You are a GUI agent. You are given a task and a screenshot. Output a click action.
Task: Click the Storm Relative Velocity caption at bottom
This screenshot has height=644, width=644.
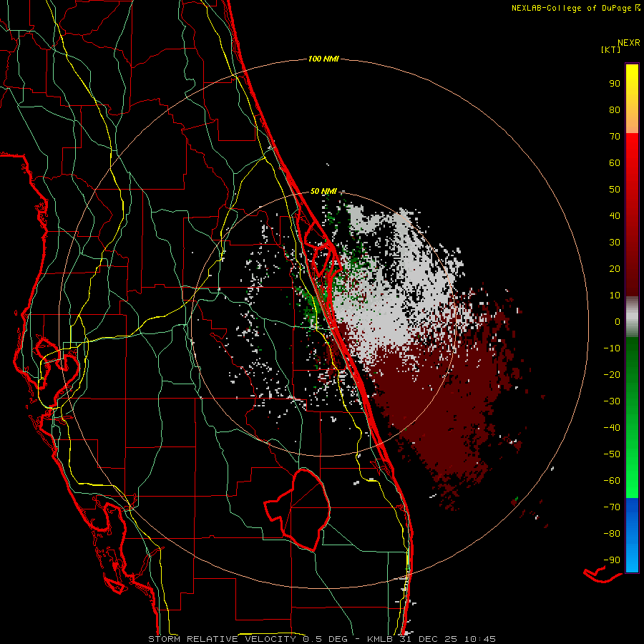pyautogui.click(x=321, y=639)
